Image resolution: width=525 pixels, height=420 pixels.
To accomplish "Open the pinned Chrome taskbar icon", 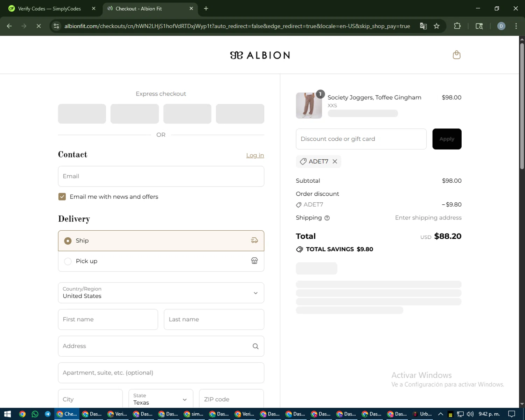I will (x=22, y=414).
